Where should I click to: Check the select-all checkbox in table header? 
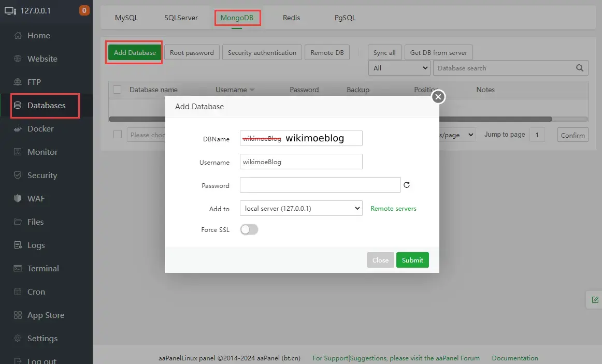[117, 90]
